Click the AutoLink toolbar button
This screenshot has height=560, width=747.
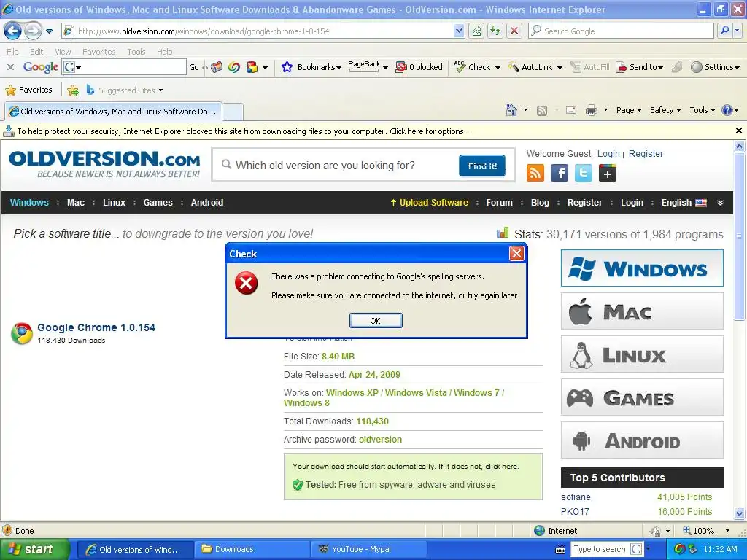pos(530,67)
